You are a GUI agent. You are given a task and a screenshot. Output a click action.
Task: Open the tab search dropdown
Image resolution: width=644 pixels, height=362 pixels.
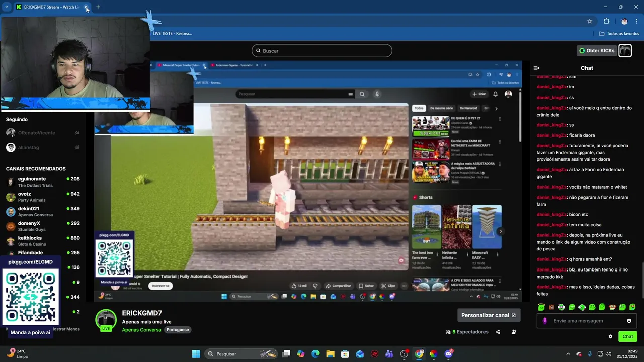pyautogui.click(x=7, y=7)
